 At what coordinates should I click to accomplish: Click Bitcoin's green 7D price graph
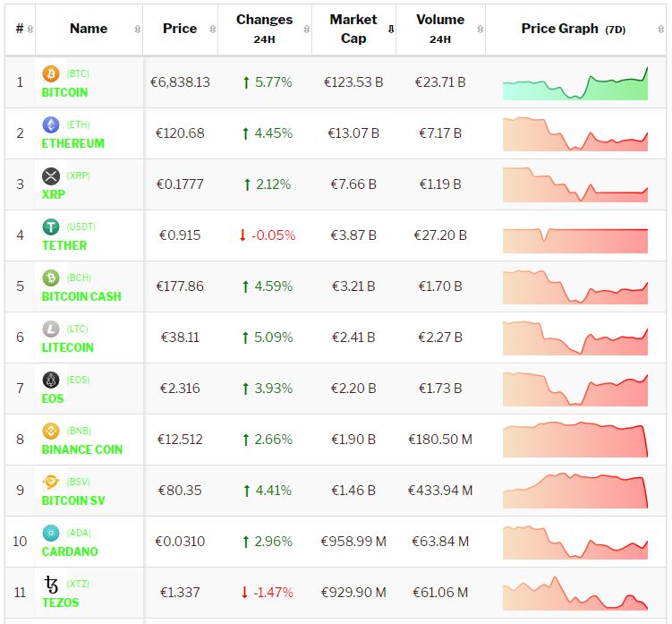(x=575, y=84)
